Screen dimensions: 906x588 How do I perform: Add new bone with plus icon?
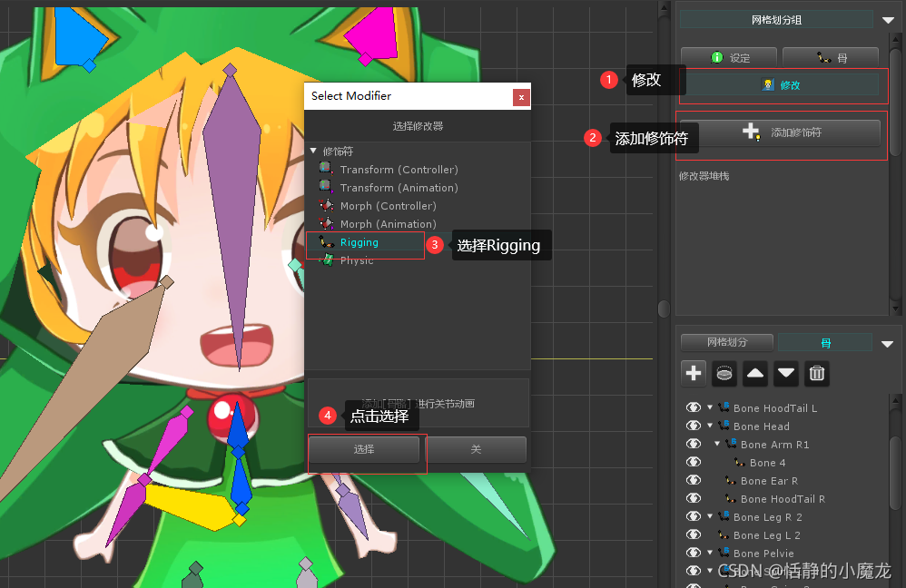coord(694,373)
